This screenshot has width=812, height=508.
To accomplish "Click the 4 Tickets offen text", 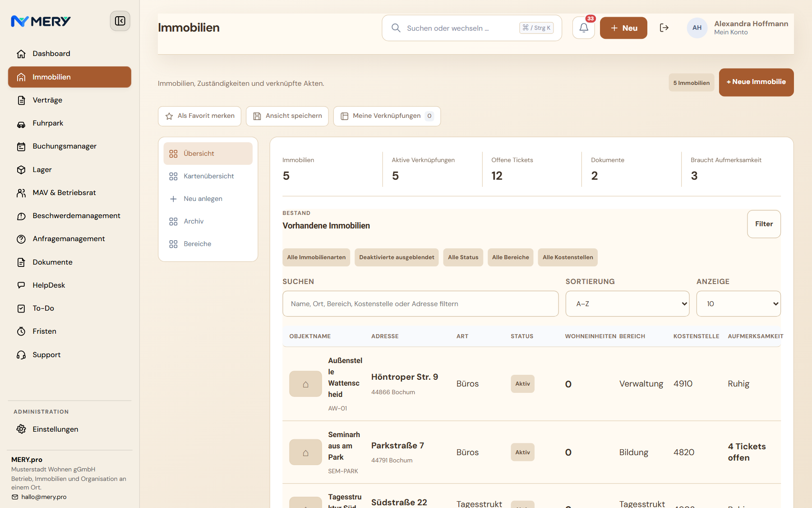I will pyautogui.click(x=747, y=452).
